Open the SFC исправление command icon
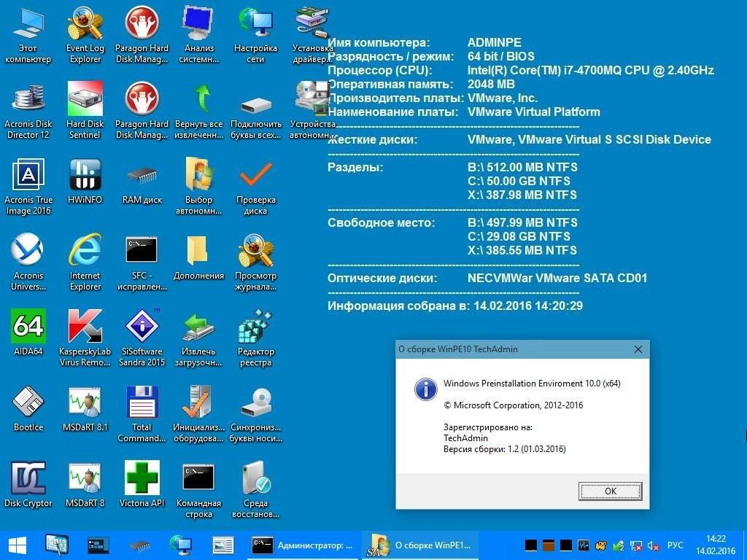 click(x=142, y=262)
